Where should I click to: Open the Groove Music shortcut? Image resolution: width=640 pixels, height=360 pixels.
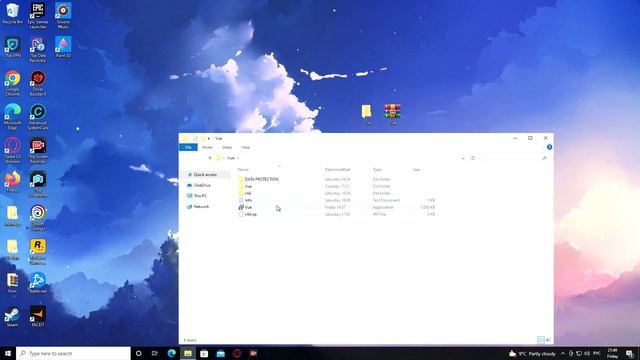point(63,16)
